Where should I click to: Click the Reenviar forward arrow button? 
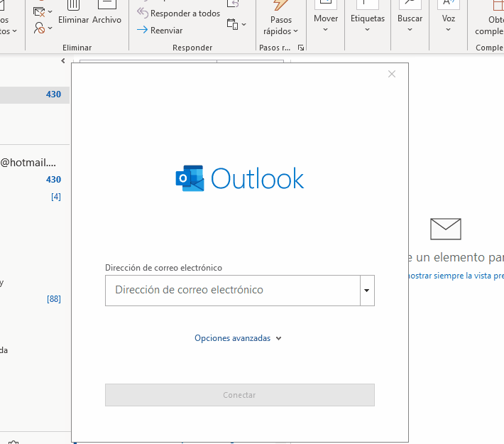point(160,31)
